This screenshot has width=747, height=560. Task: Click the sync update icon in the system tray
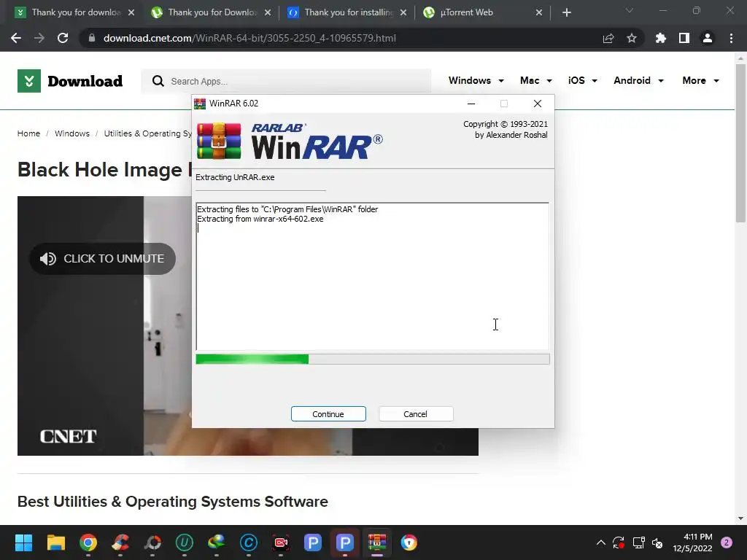tap(619, 542)
